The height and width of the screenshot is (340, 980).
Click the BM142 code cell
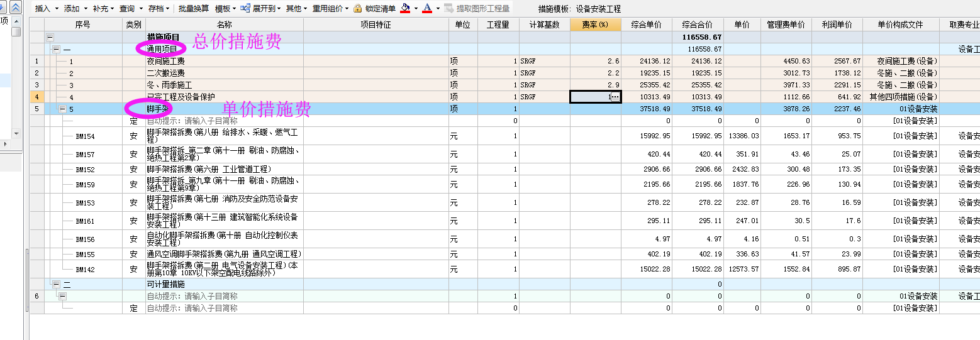coord(85,270)
